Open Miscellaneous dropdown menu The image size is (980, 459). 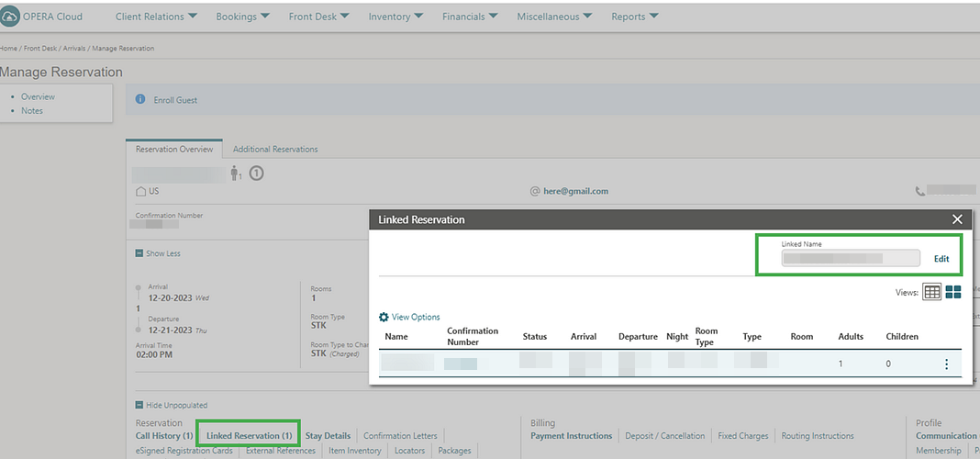pyautogui.click(x=554, y=17)
